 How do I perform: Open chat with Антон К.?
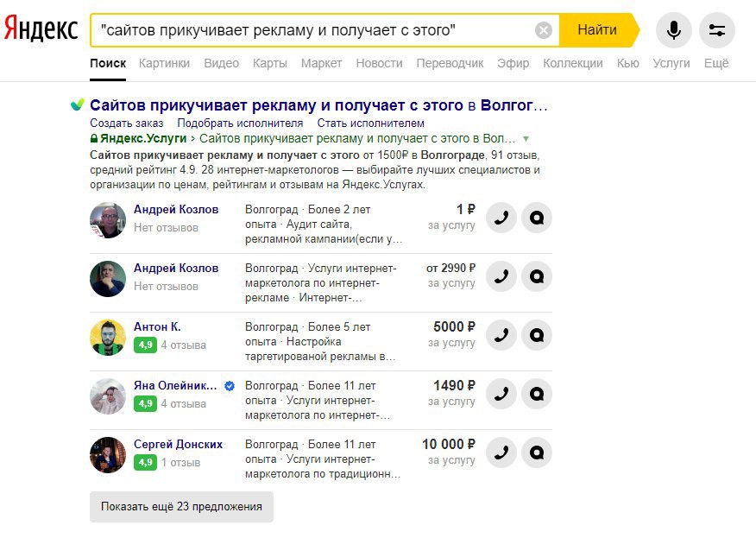[x=537, y=335]
